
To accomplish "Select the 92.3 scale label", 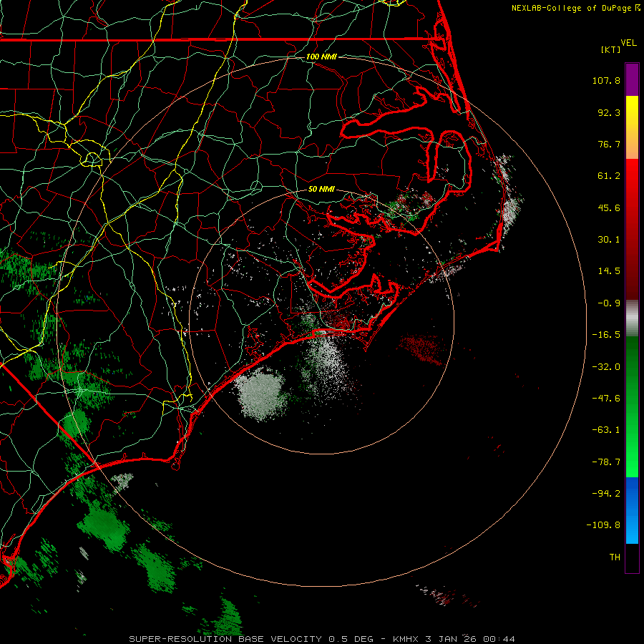I will point(609,112).
